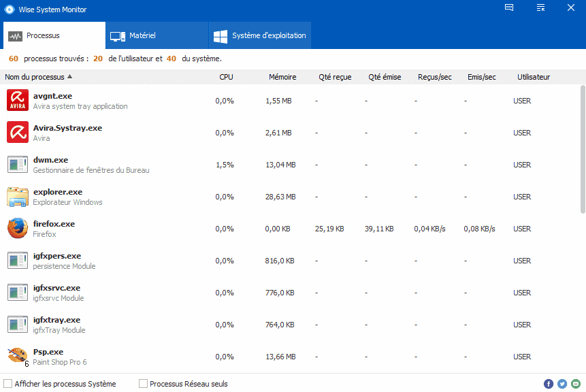Image resolution: width=586 pixels, height=392 pixels.
Task: Click the dwm.exe process icon
Action: pyautogui.click(x=18, y=165)
